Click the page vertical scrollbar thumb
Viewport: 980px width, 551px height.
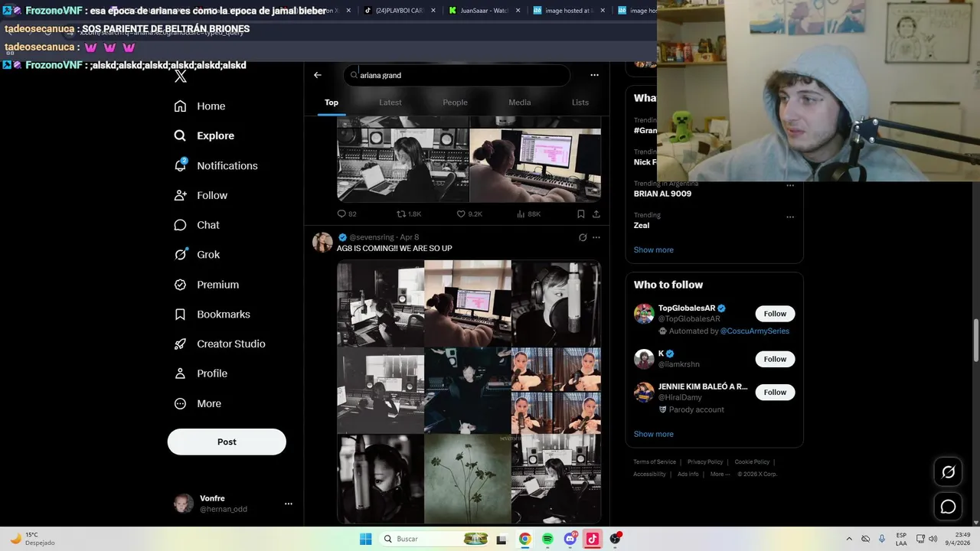pos(975,340)
